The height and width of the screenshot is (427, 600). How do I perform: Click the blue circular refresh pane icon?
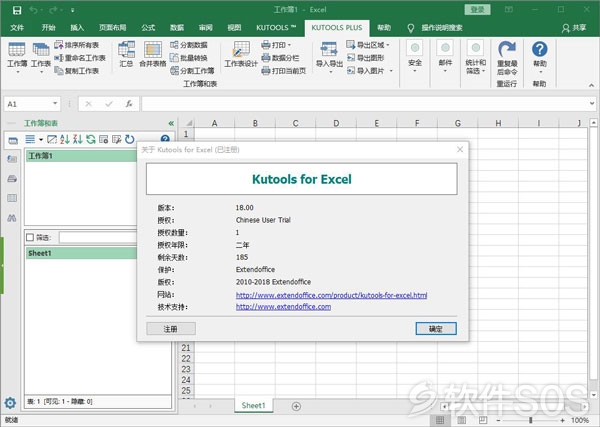coord(130,139)
